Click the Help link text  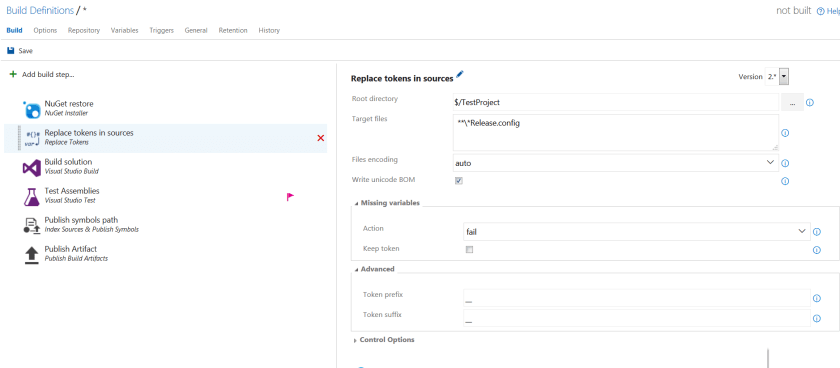833,11
